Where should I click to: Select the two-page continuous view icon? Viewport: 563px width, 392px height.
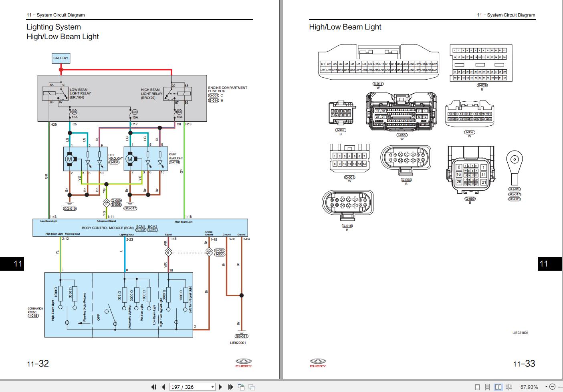(510, 387)
